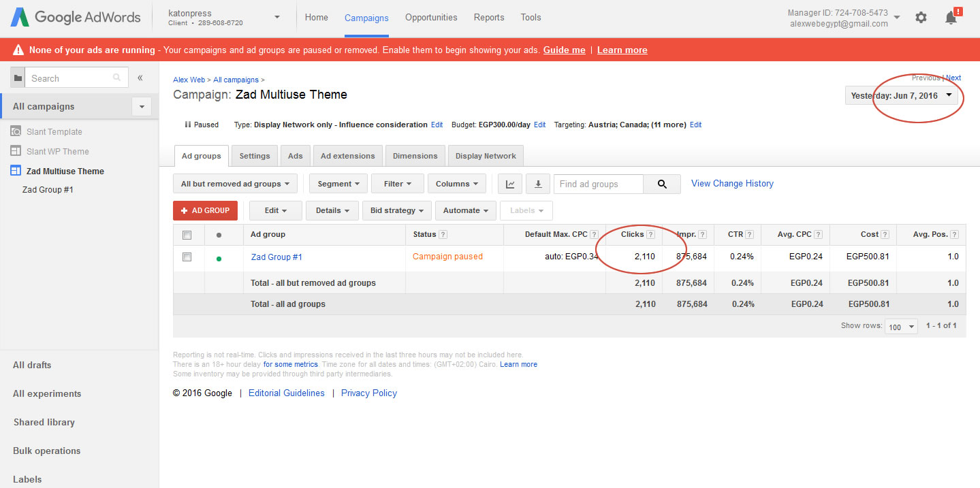Collapse the sidebar with double-chevron icon
Viewport: 980px width, 488px height.
(140, 78)
